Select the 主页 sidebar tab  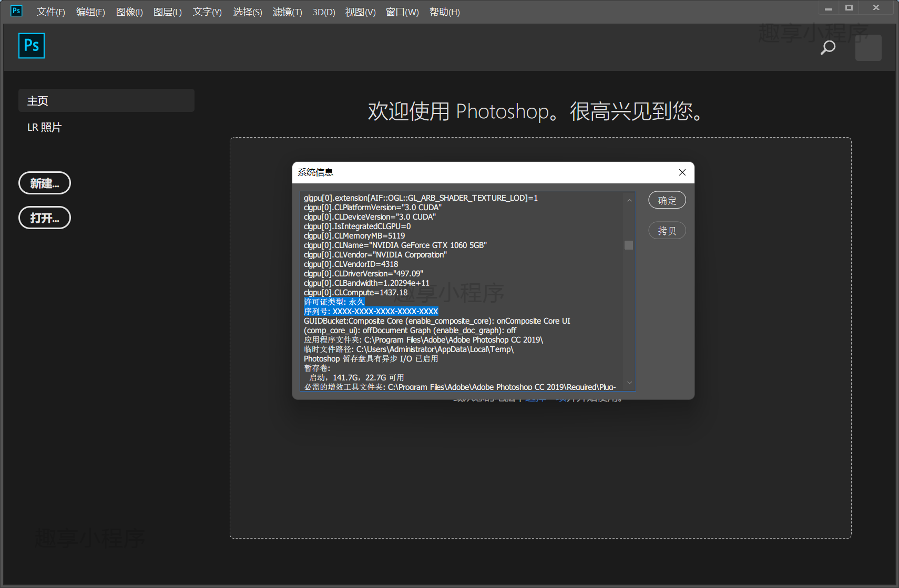[x=106, y=100]
